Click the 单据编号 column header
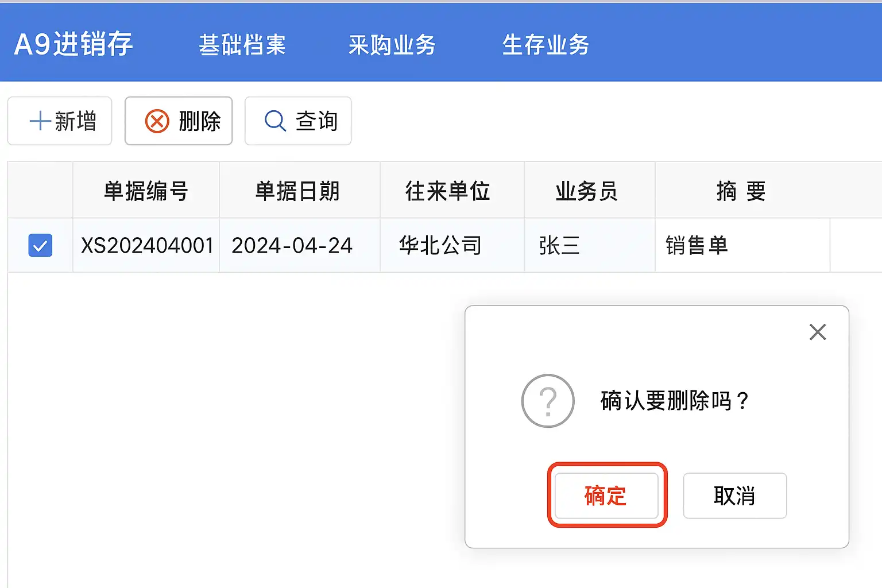 coord(146,191)
